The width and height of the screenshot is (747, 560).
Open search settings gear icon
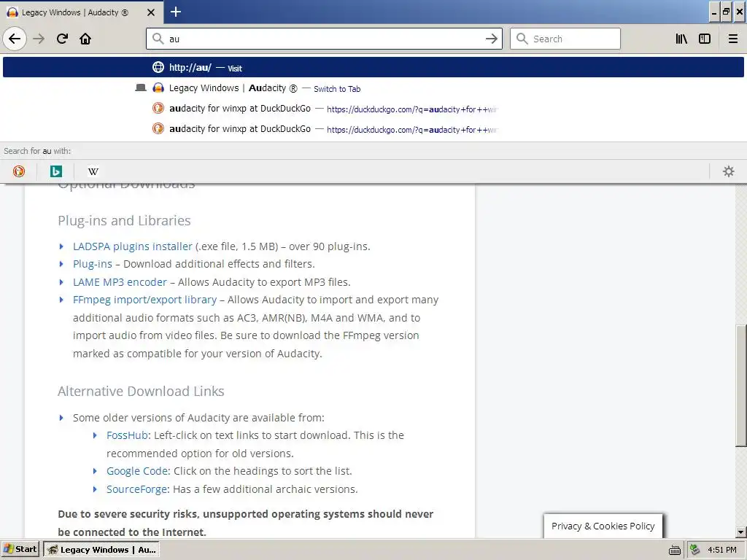[729, 171]
